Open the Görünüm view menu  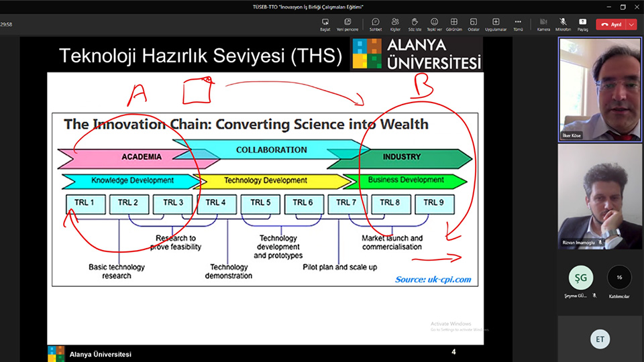coord(454,24)
